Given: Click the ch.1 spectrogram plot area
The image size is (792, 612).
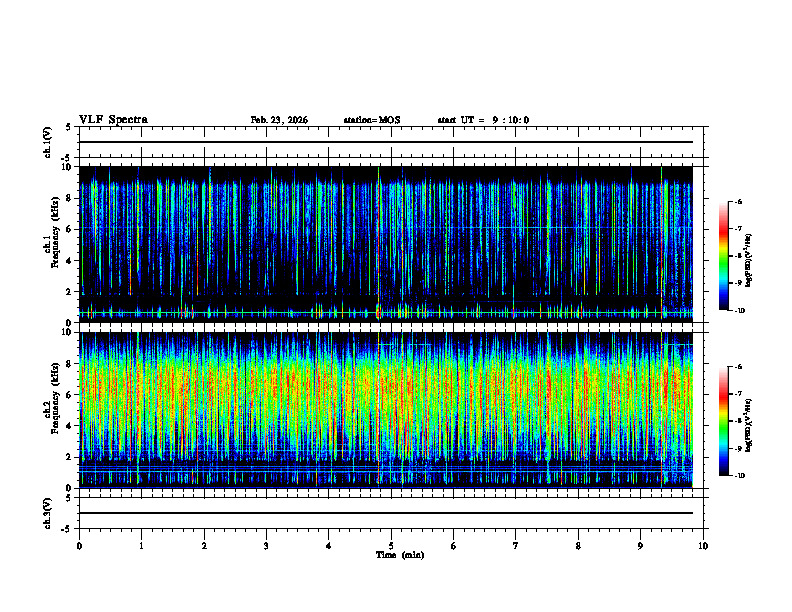Looking at the screenshot, I should click(x=386, y=244).
